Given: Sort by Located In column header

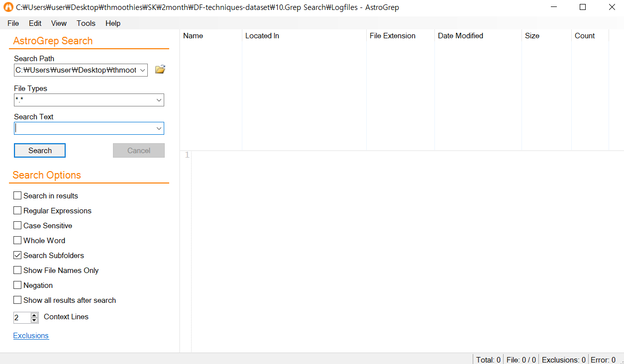Looking at the screenshot, I should pos(304,36).
